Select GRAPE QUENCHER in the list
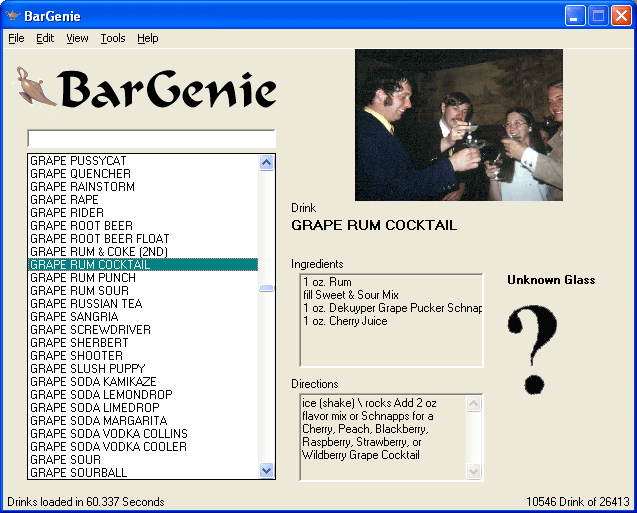 (x=143, y=174)
